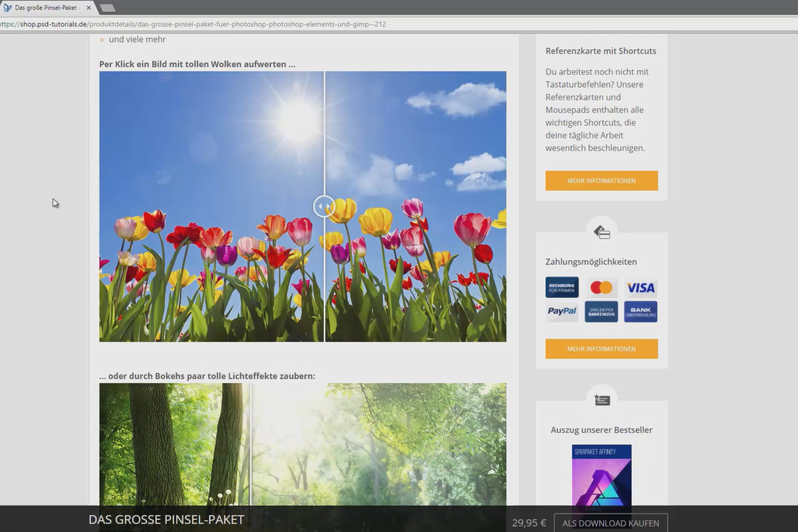Click the payment card icon above Zahlungsmöglichkeiten

pyautogui.click(x=602, y=232)
